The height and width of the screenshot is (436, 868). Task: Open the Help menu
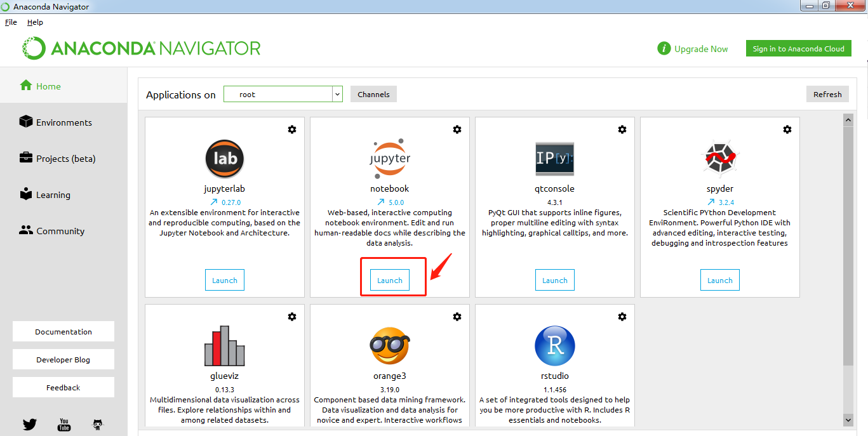[x=35, y=22]
